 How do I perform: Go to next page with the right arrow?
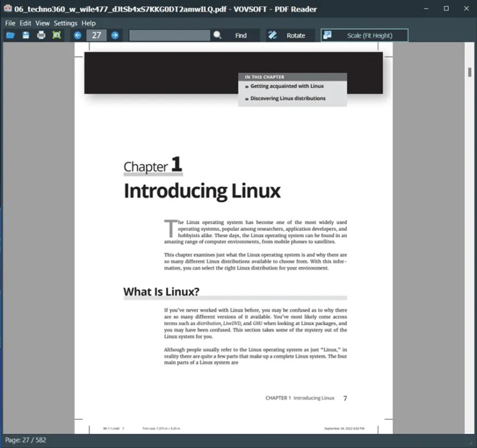[115, 35]
